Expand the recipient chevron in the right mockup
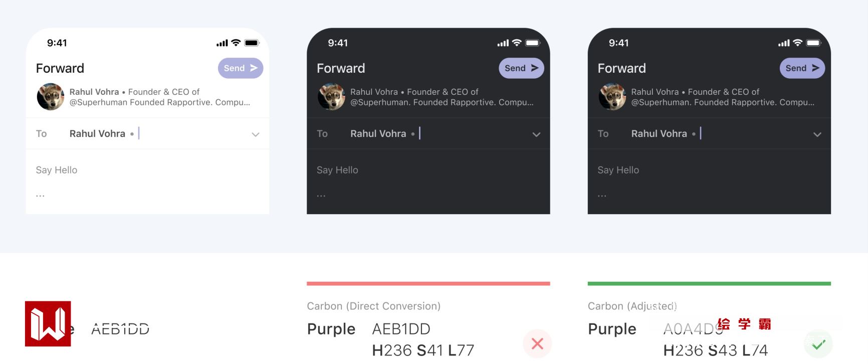Image resolution: width=868 pixels, height=364 pixels. [817, 134]
